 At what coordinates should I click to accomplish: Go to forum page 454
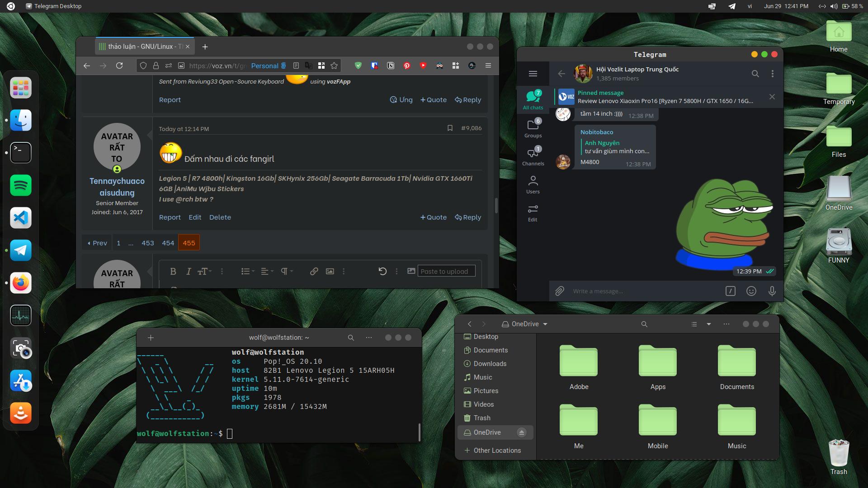(168, 243)
